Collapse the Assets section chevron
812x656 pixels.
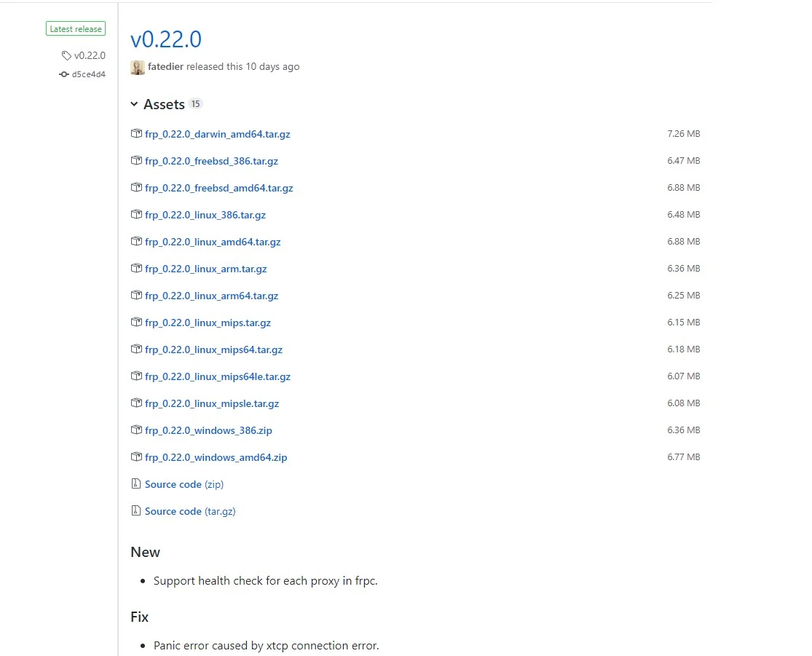[x=134, y=104]
